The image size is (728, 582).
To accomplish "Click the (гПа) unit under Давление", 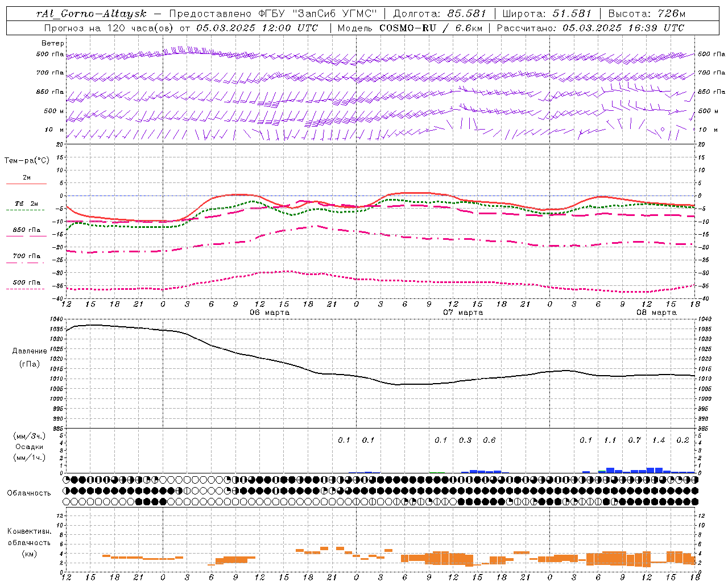I will (30, 364).
